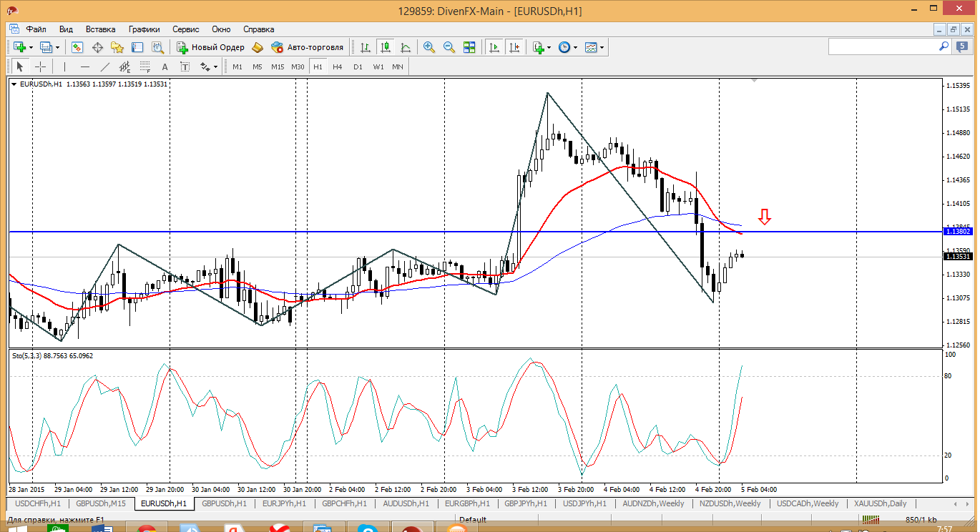980x532 pixels.
Task: Click the Новый Ордер button
Action: [210, 47]
